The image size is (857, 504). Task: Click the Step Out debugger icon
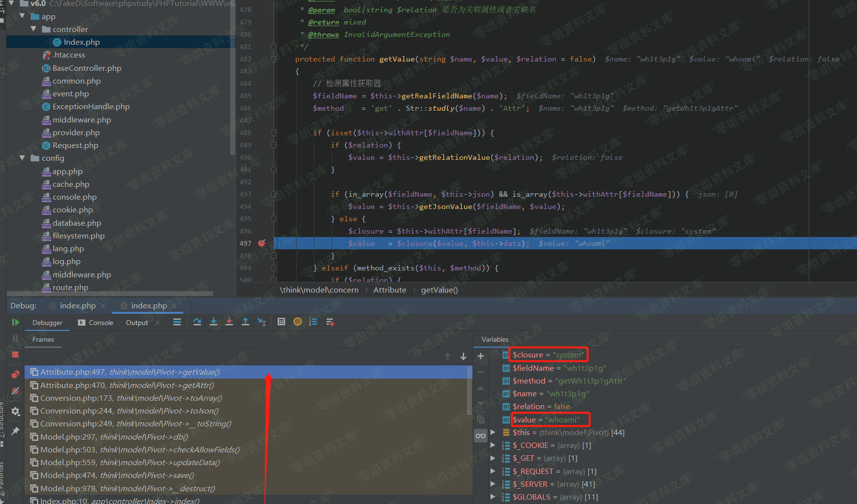(x=245, y=322)
